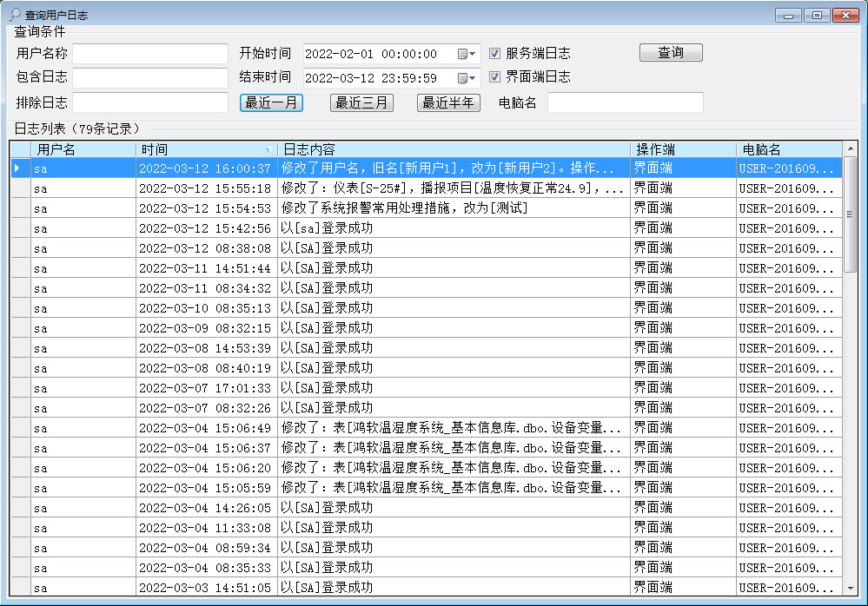Select log entry timed 2022-03-04 14:26:05

click(x=427, y=507)
